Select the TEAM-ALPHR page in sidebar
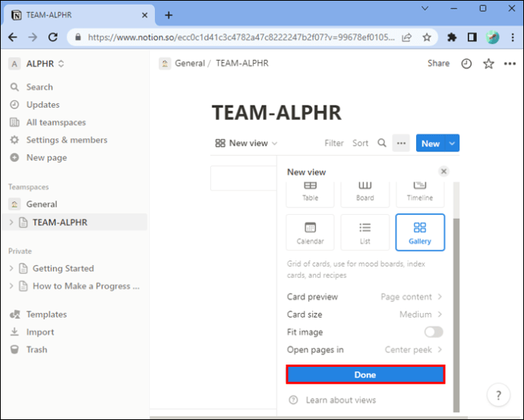Image resolution: width=524 pixels, height=420 pixels. point(74,223)
